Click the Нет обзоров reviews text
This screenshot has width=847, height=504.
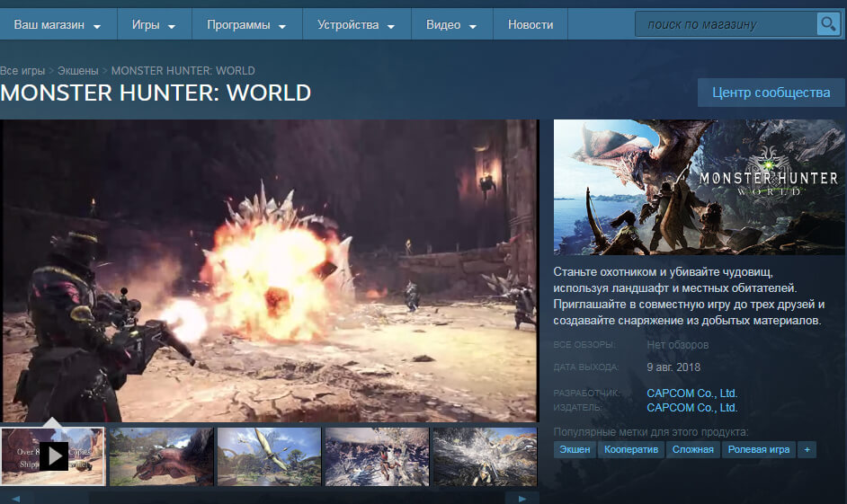[x=677, y=345]
